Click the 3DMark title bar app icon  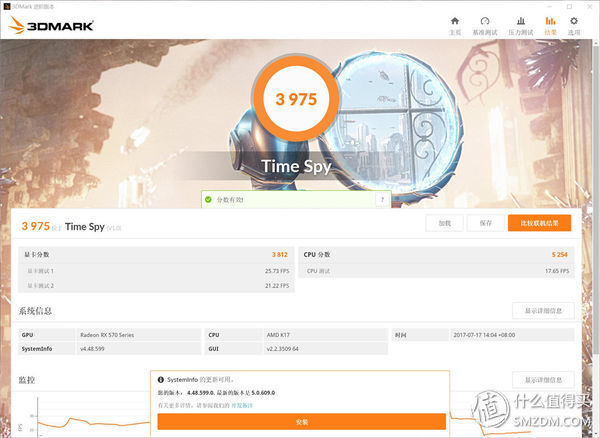(x=7, y=6)
